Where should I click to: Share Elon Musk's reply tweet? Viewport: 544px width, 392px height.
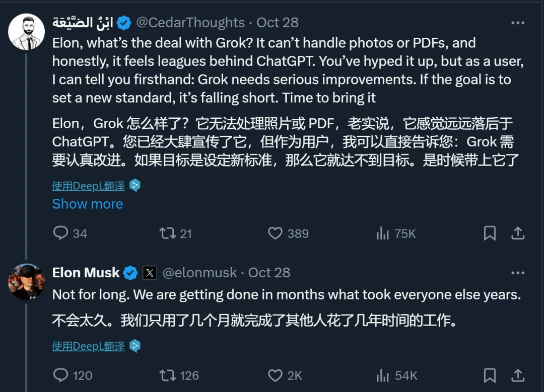[518, 375]
